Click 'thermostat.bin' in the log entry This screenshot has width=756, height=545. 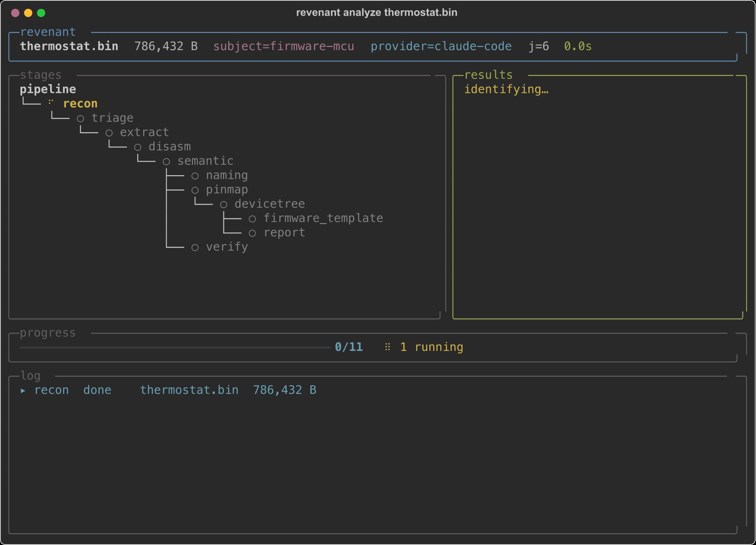pyautogui.click(x=189, y=390)
